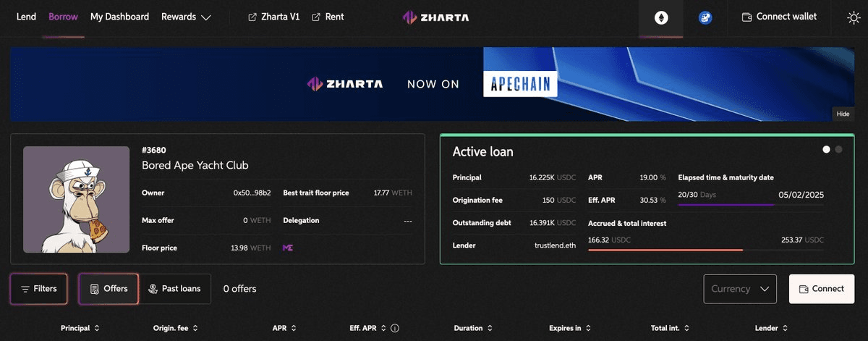The width and height of the screenshot is (868, 341).
Task: Sort by Expires in column
Action: 569,328
